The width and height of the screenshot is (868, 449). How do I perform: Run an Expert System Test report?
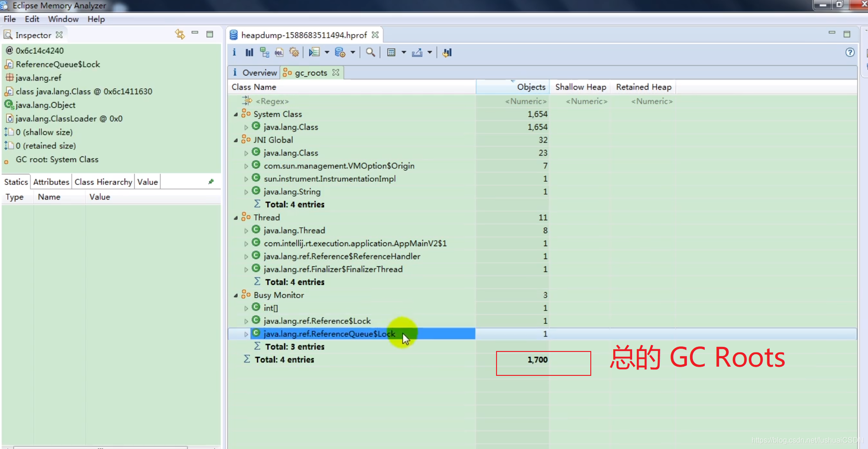coord(314,52)
